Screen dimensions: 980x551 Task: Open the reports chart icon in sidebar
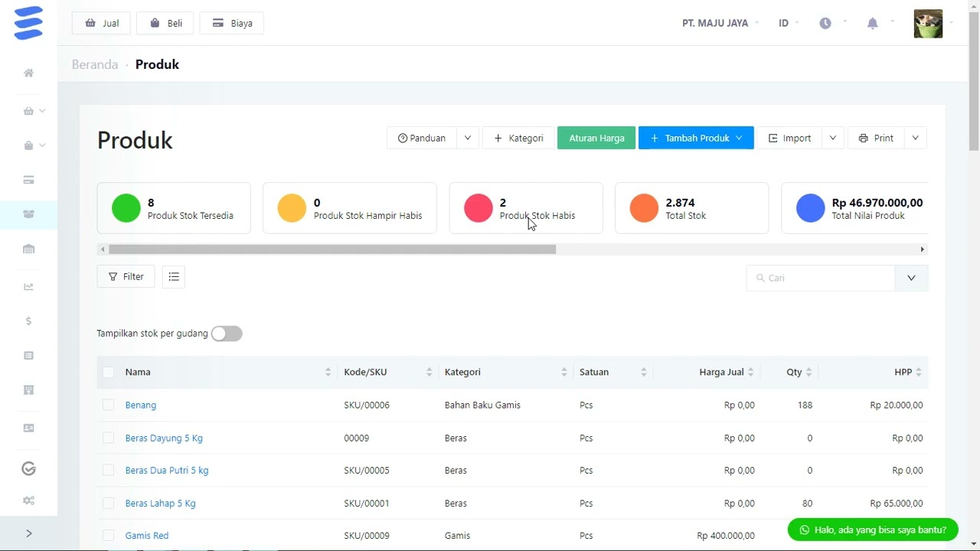point(28,287)
